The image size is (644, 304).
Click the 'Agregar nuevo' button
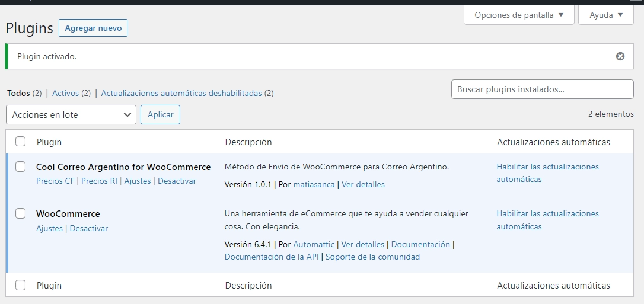point(93,28)
